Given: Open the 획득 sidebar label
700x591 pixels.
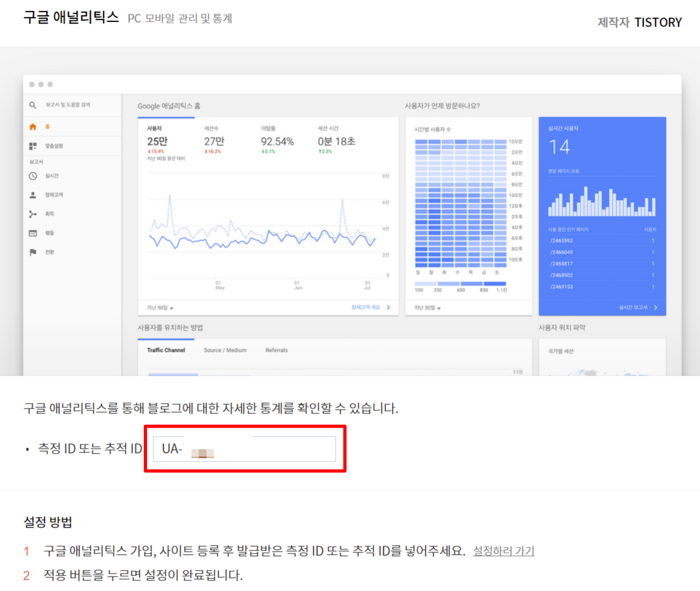Looking at the screenshot, I should click(50, 214).
